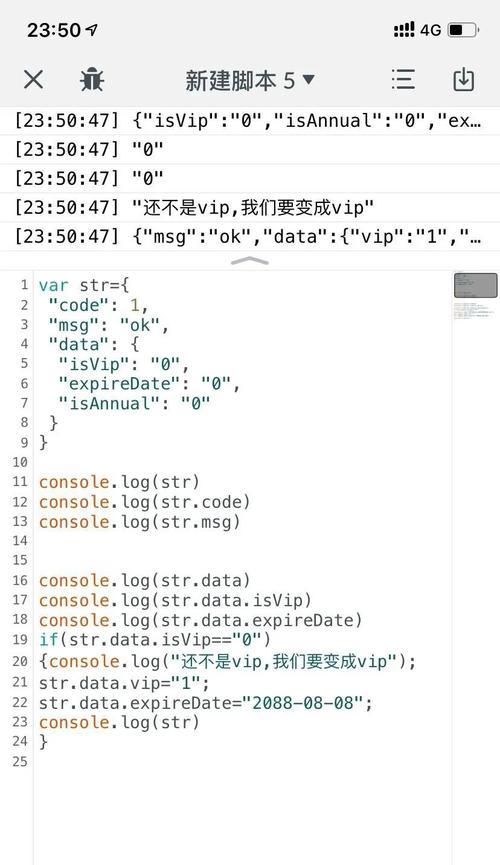This screenshot has width=500, height=865.
Task: Select the isVip JSON log entry
Action: (x=250, y=121)
